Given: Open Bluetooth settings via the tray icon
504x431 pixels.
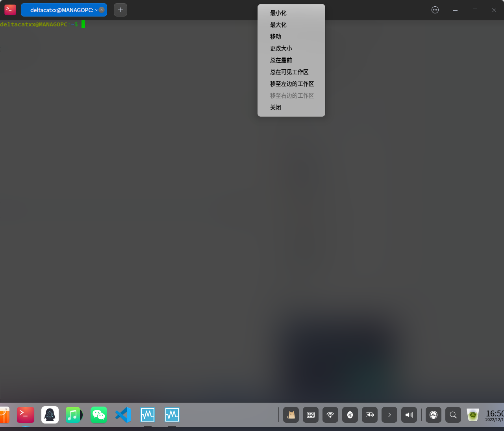Looking at the screenshot, I should 350,414.
